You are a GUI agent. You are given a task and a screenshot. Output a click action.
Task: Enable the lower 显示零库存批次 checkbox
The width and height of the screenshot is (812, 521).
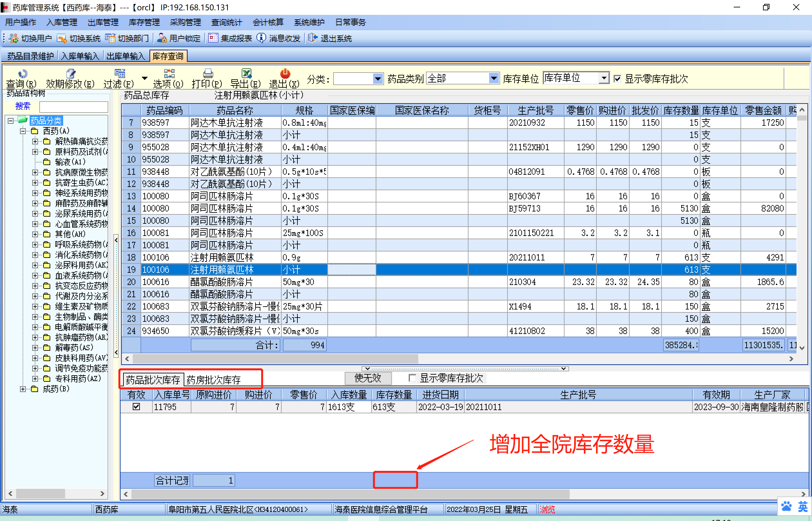pos(412,378)
